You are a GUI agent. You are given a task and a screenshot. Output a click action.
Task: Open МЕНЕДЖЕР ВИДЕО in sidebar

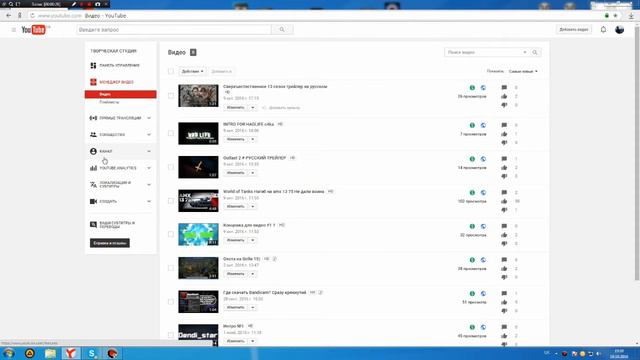tap(116, 82)
